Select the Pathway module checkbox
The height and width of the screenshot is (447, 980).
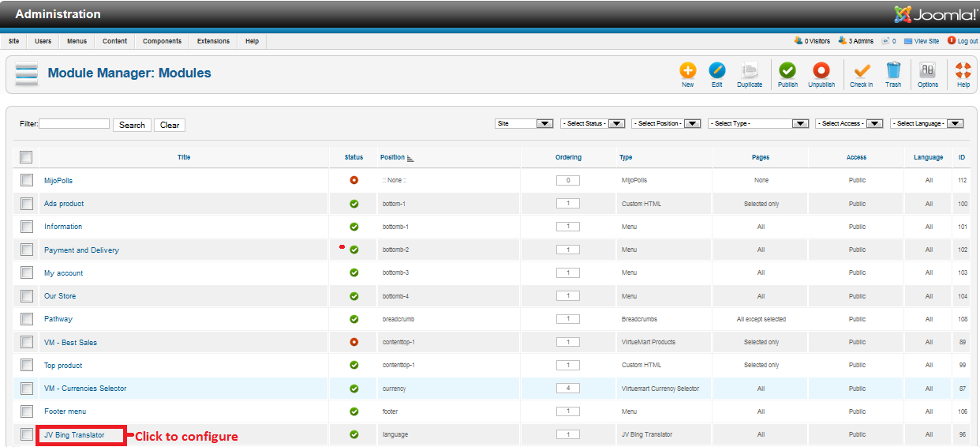pos(27,319)
